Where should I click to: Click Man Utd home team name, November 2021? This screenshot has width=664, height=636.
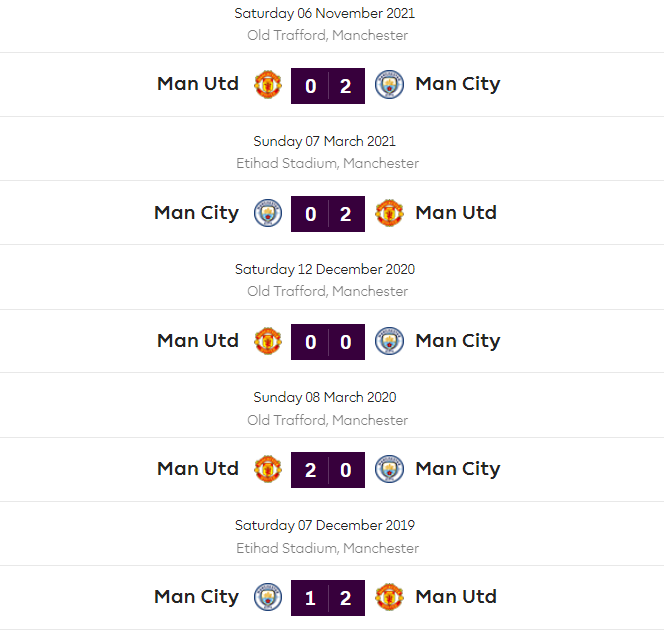[x=198, y=84]
